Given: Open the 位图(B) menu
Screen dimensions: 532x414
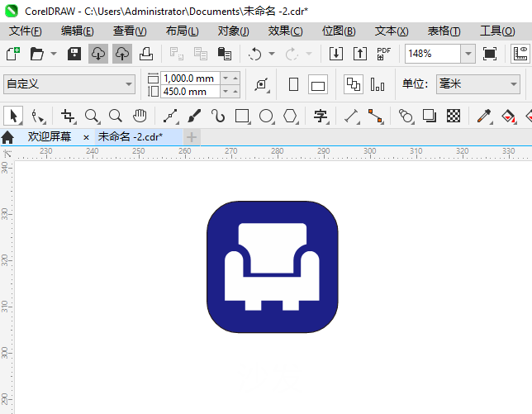Looking at the screenshot, I should 339,31.
